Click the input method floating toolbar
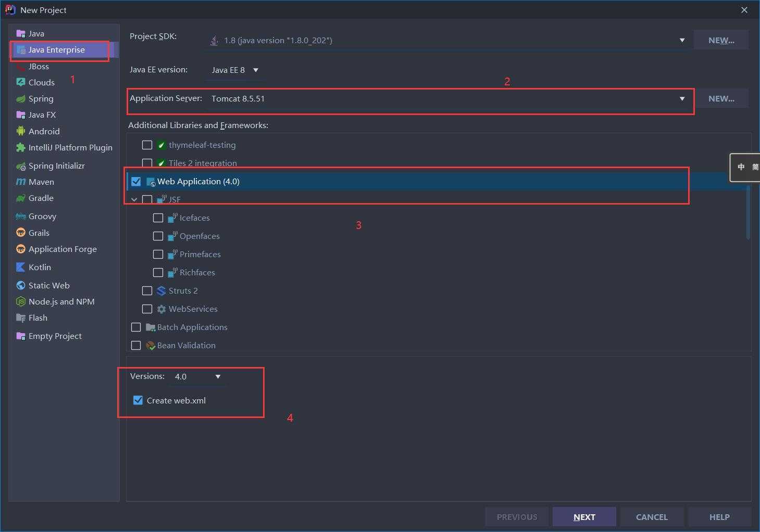The height and width of the screenshot is (532, 760). coord(745,167)
